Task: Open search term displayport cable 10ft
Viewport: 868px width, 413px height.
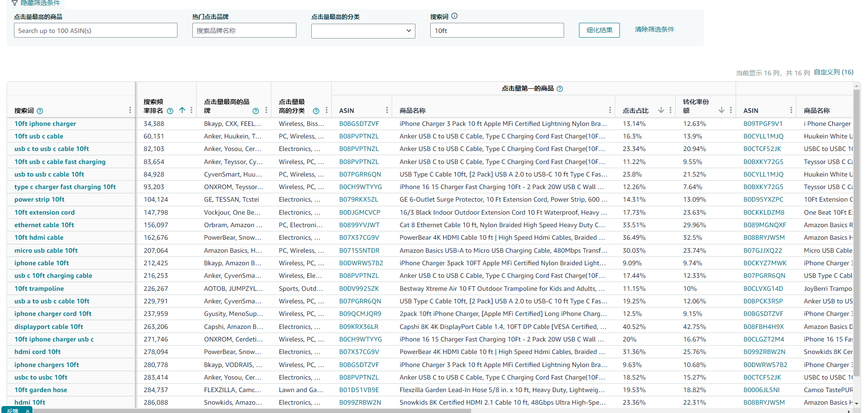Action: coord(49,327)
